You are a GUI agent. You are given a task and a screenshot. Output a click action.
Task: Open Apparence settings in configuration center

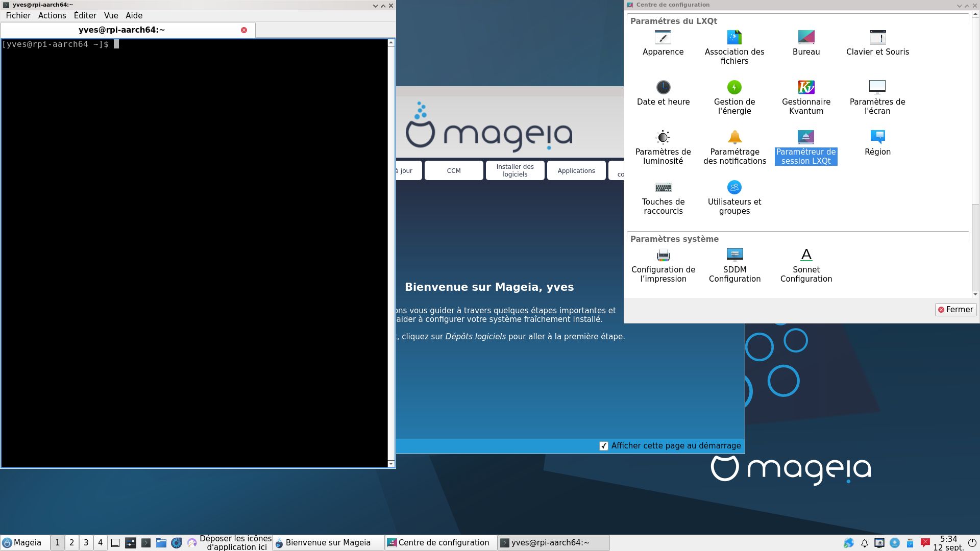(663, 43)
